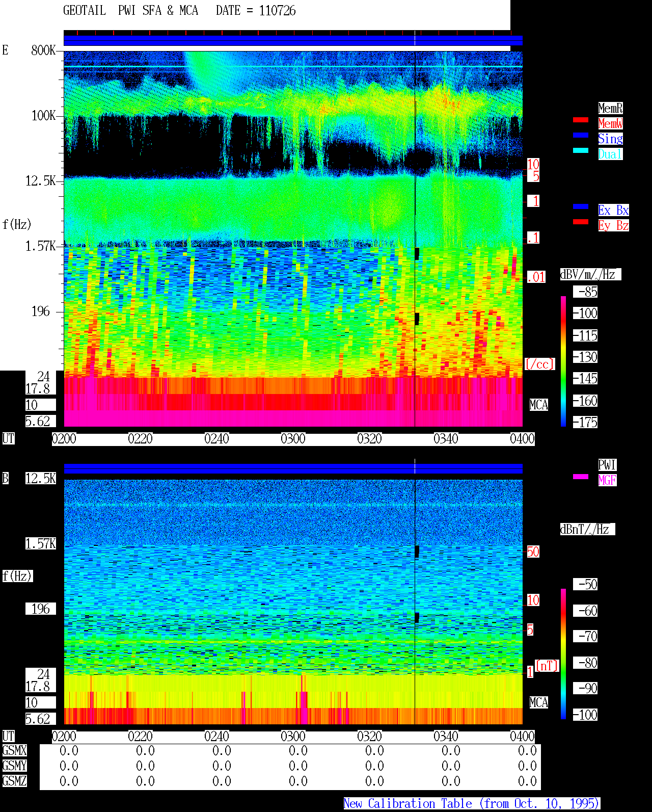Viewport: 652px width, 812px height.
Task: Select the Sing legend label
Action: 610,139
